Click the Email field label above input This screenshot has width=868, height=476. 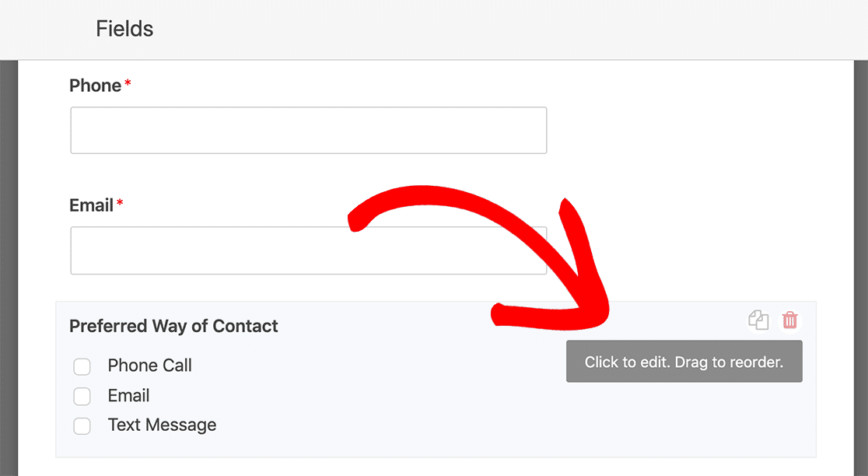[x=91, y=205]
